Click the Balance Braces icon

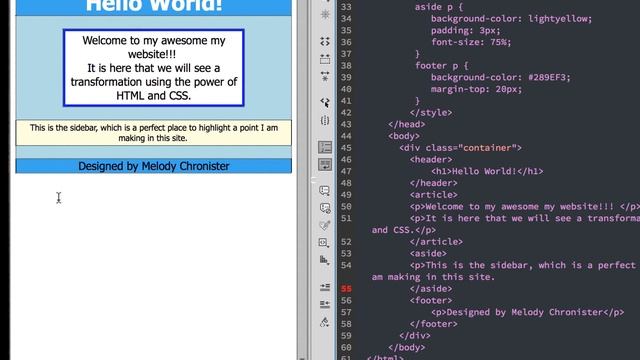325,120
